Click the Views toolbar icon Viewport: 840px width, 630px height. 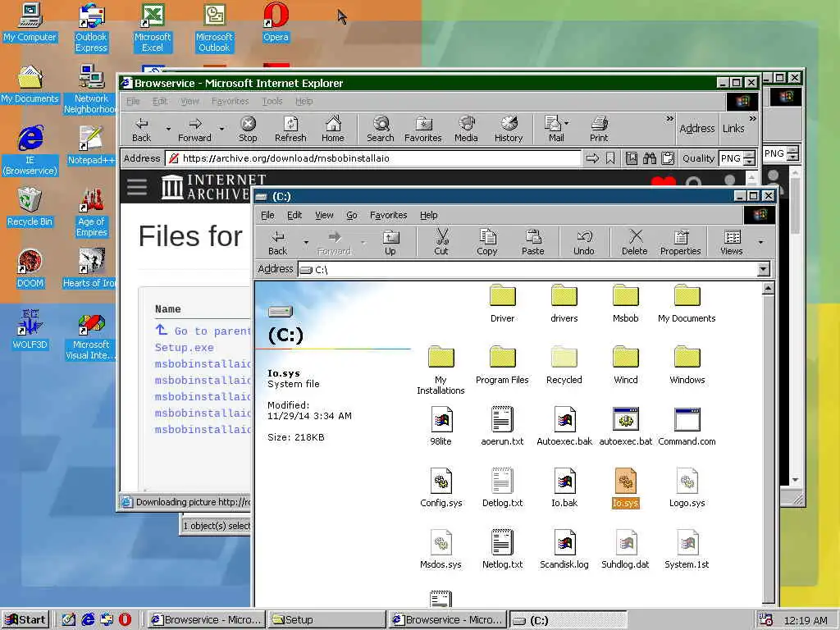click(731, 242)
